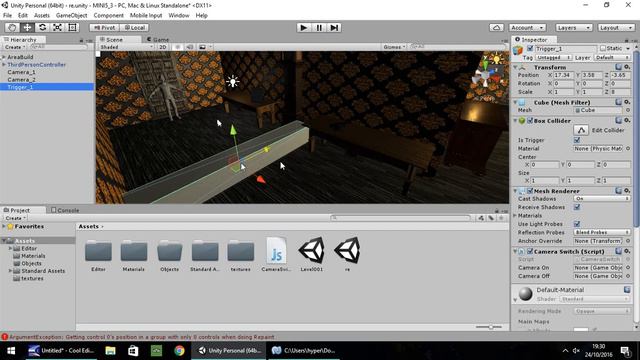Screen dimensions: 640x360
Task: Disable the Camera Switch script checkbox
Action: 530,251
